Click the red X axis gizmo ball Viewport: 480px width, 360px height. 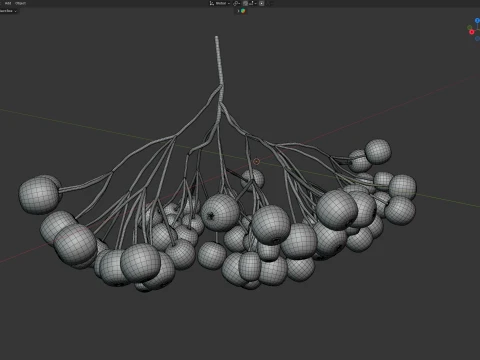[x=472, y=32]
